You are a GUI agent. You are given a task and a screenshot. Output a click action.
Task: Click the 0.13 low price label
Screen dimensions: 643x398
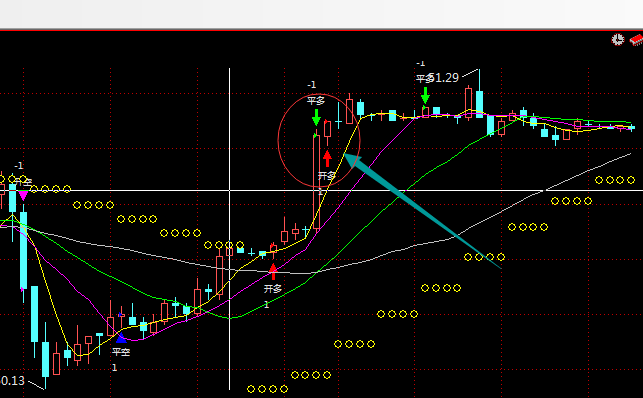[12, 381]
